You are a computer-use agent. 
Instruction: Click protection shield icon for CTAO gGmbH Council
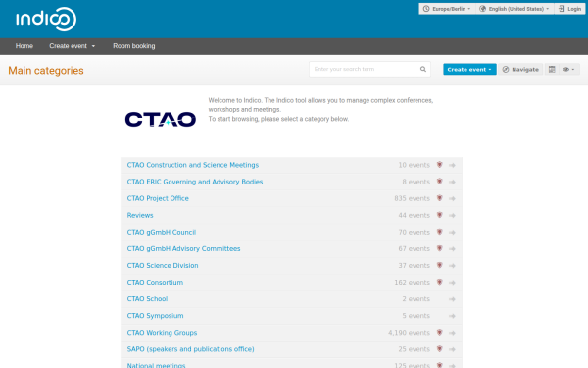(440, 232)
